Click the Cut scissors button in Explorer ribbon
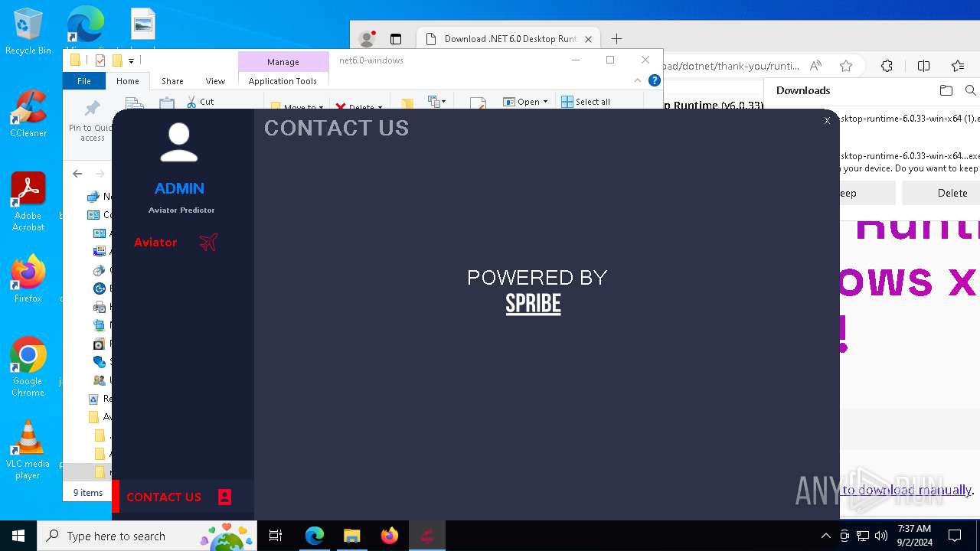This screenshot has width=980, height=551. [x=201, y=102]
